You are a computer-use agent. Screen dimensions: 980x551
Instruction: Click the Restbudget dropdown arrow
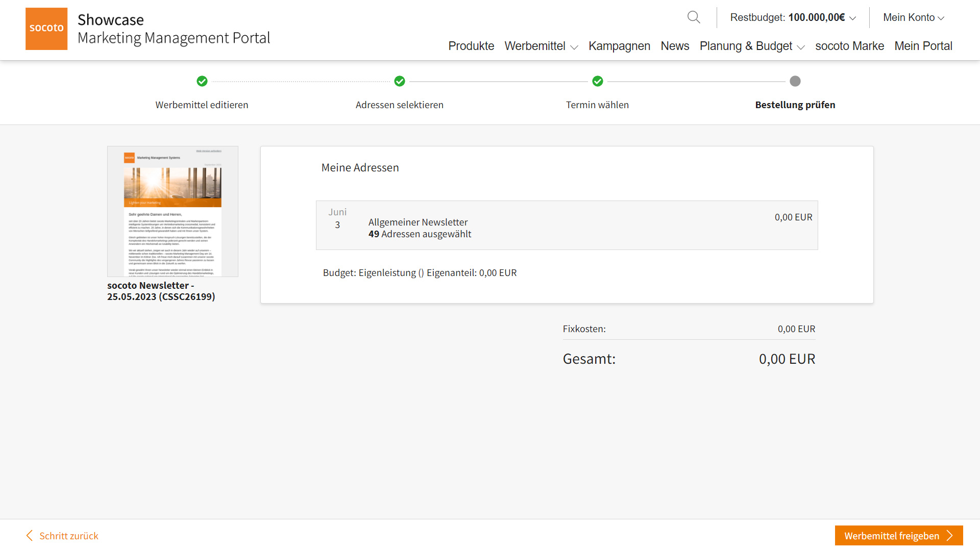[856, 18]
